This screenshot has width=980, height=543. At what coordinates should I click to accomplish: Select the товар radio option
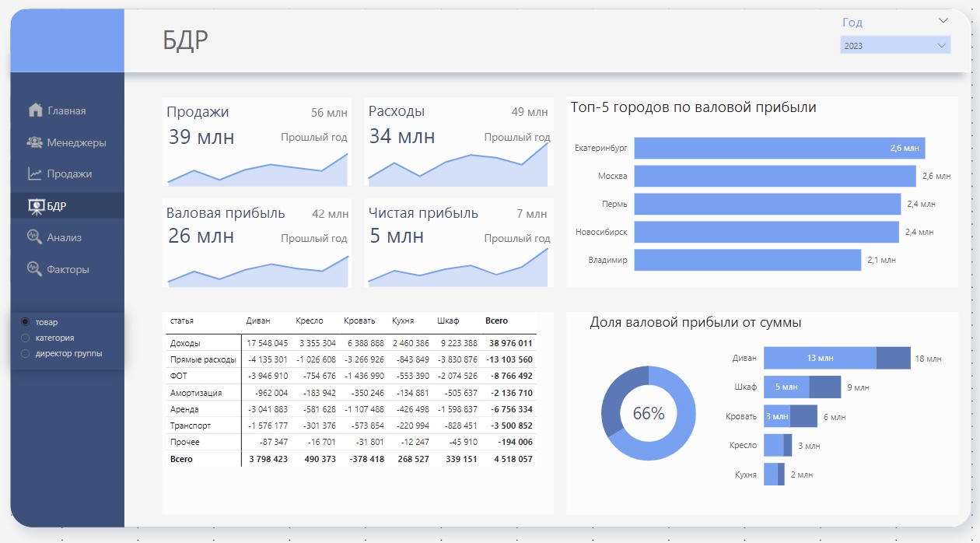[26, 322]
